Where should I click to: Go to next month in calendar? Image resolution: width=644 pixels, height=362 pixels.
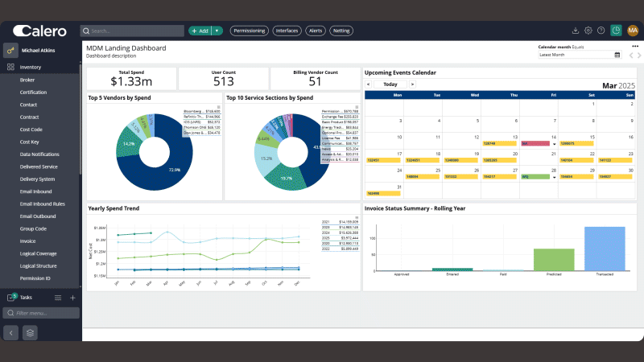(412, 84)
